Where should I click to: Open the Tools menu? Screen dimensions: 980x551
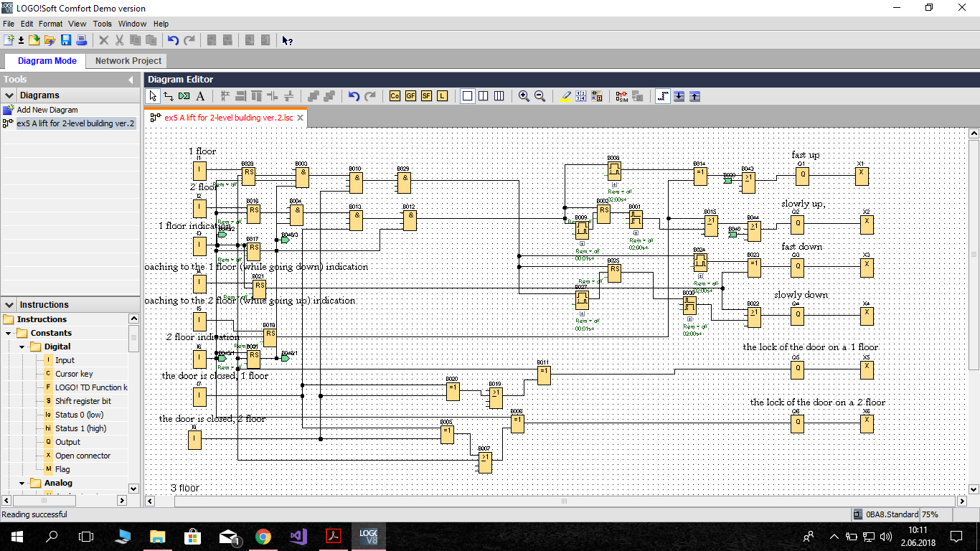pos(102,24)
